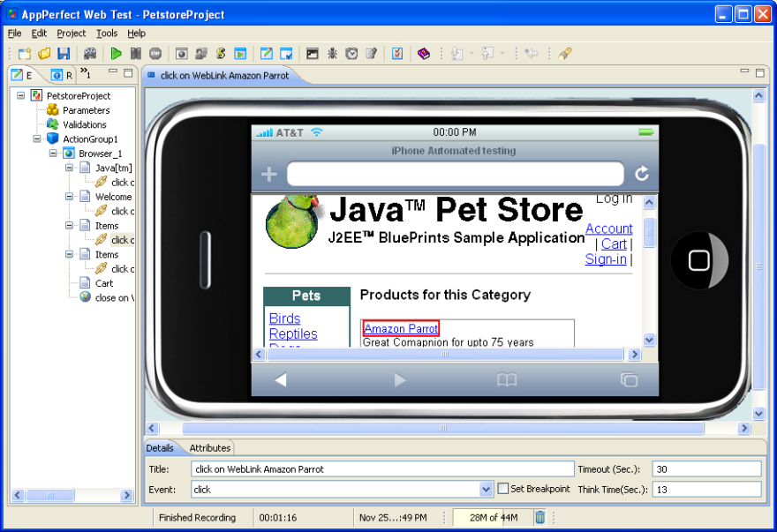Open the Event dropdown list

[x=487, y=490]
